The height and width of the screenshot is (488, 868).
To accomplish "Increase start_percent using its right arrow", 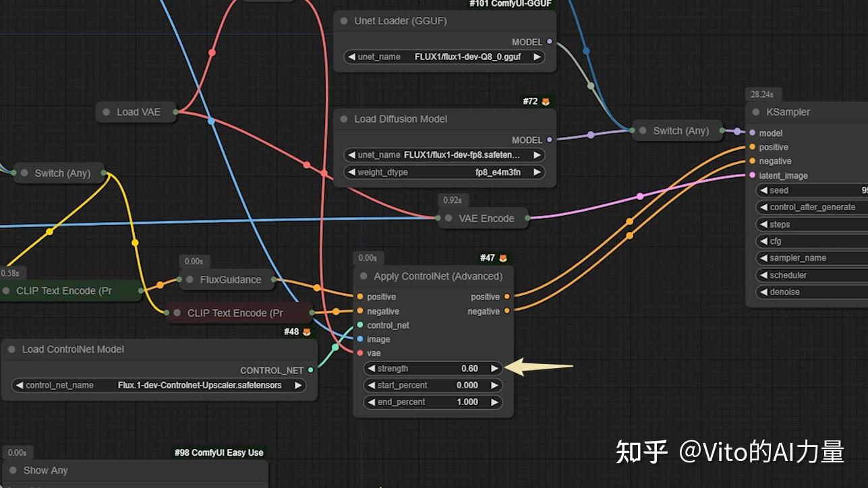I will (x=494, y=384).
